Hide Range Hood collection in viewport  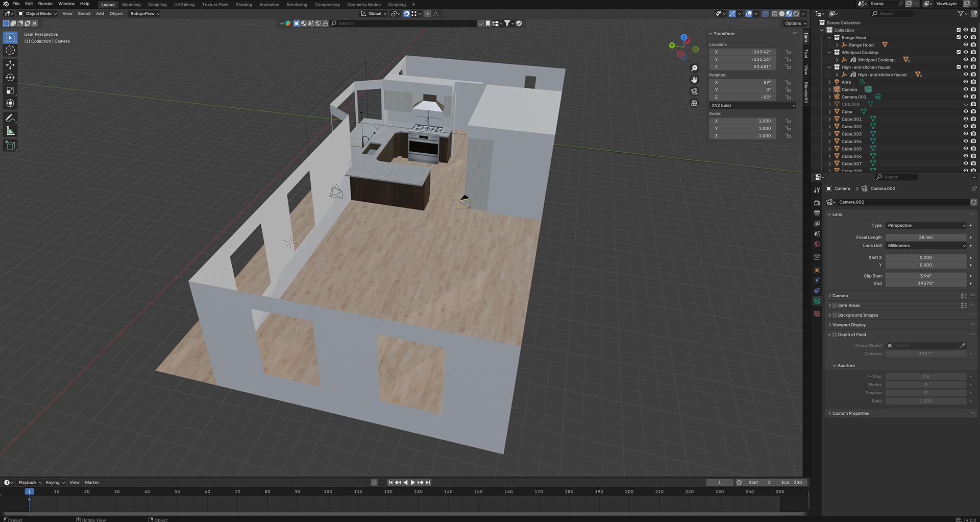pos(966,37)
